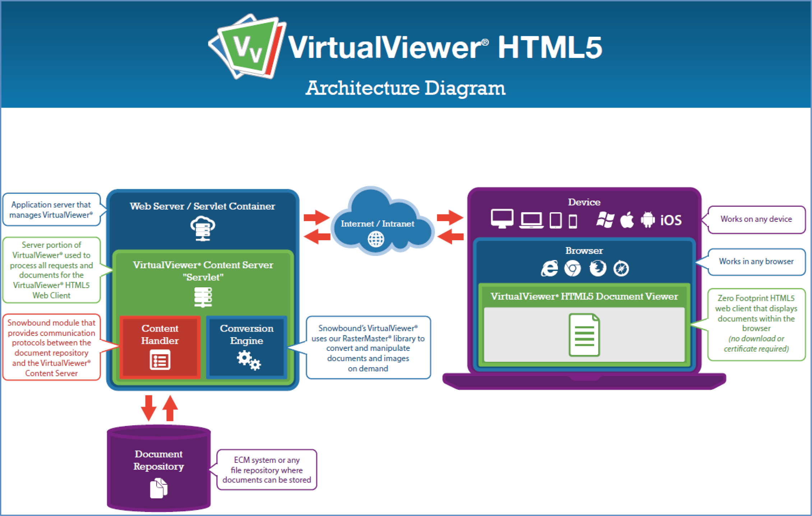Click the Document Repository cylinder
The height and width of the screenshot is (516, 812).
[x=158, y=468]
